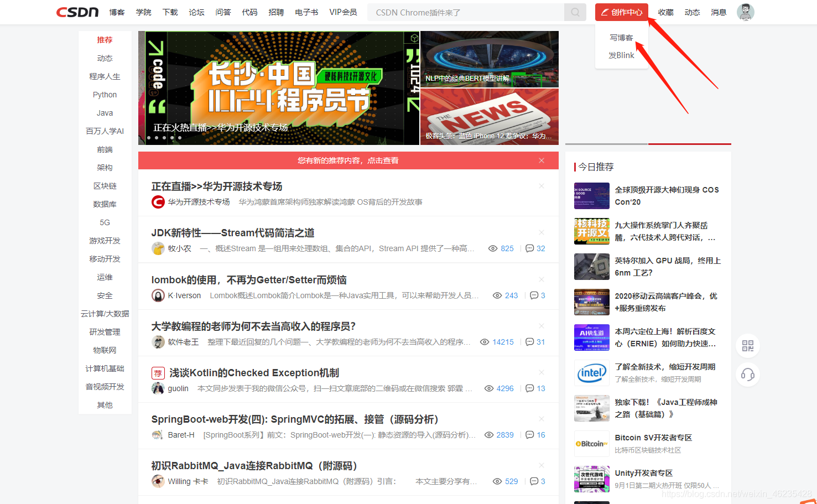Screen dimensions: 817x504
Task: Focus the CSDN search input field
Action: click(466, 12)
